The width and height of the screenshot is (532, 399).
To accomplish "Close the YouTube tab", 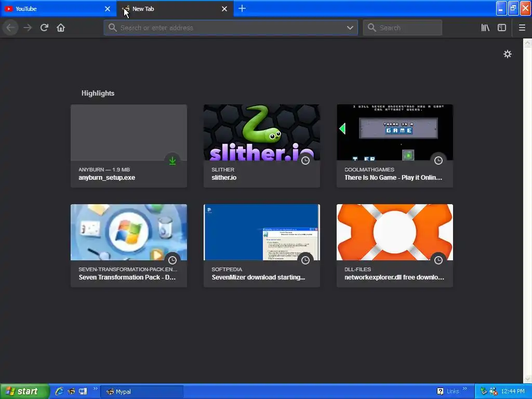I will pyautogui.click(x=108, y=9).
